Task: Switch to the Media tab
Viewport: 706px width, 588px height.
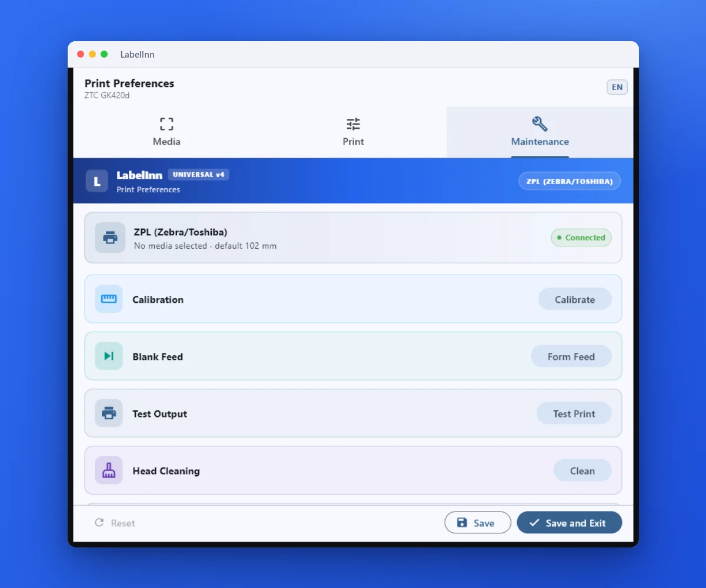Action: coord(166,132)
